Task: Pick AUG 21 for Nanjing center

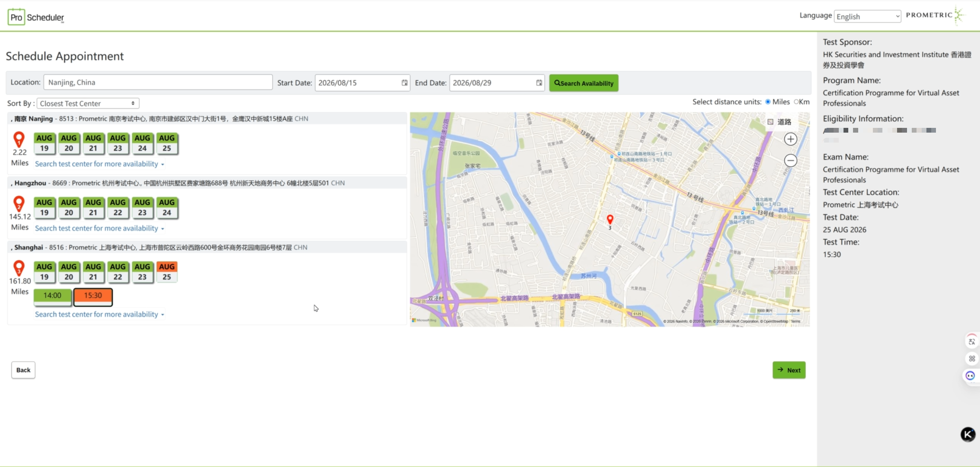Action: pos(93,143)
